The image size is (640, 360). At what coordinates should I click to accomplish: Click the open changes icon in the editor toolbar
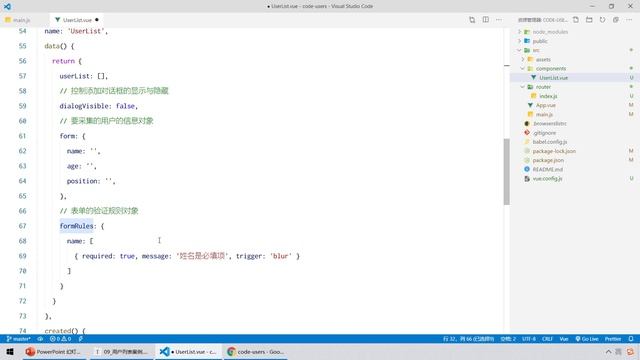(472, 20)
